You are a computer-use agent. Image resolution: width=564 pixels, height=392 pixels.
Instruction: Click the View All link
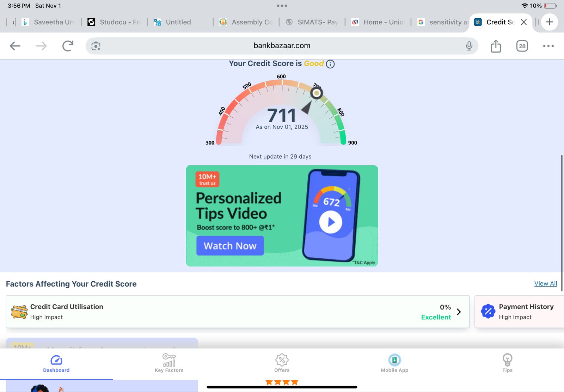(545, 283)
